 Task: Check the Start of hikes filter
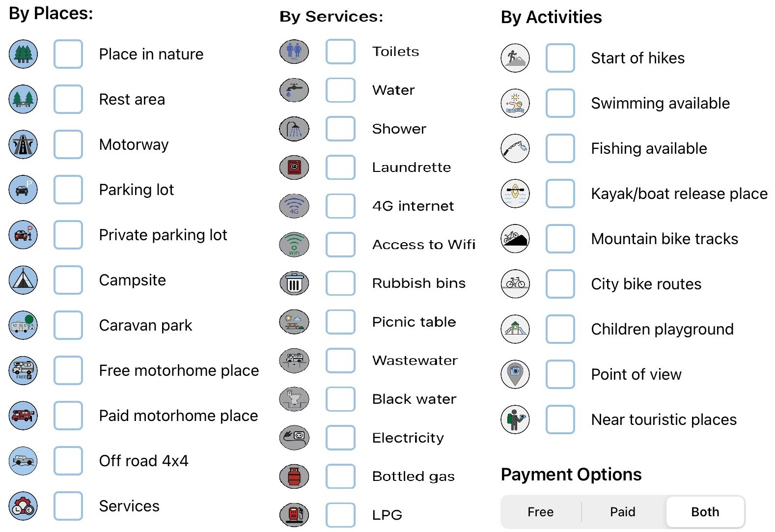(x=560, y=58)
